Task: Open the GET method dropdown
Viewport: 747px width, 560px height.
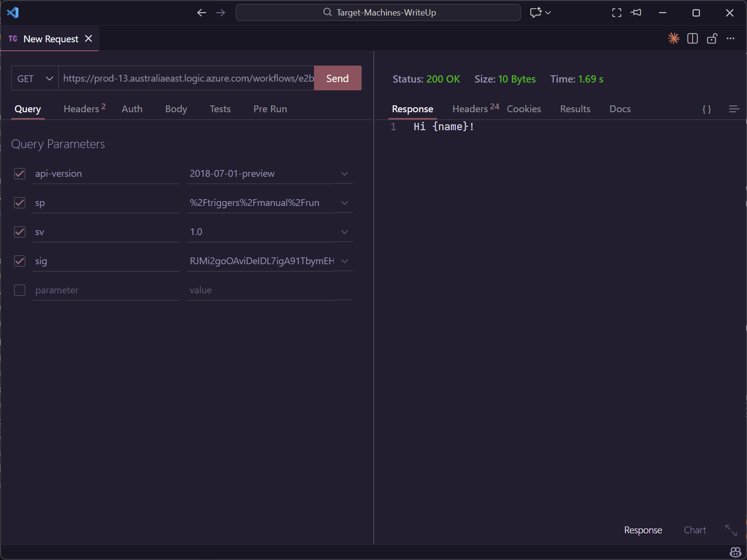Action: point(35,79)
